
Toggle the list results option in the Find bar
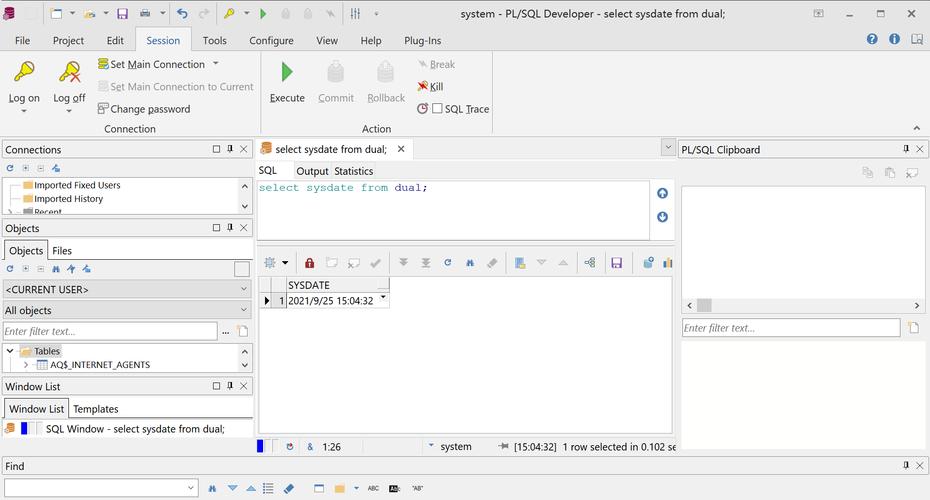click(x=268, y=488)
